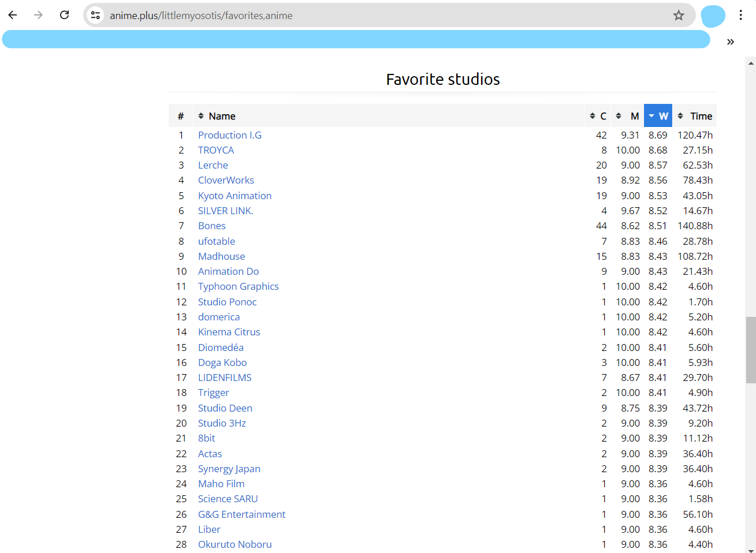Image resolution: width=756 pixels, height=553 pixels.
Task: Bookmark this page with the star icon
Action: pyautogui.click(x=679, y=16)
